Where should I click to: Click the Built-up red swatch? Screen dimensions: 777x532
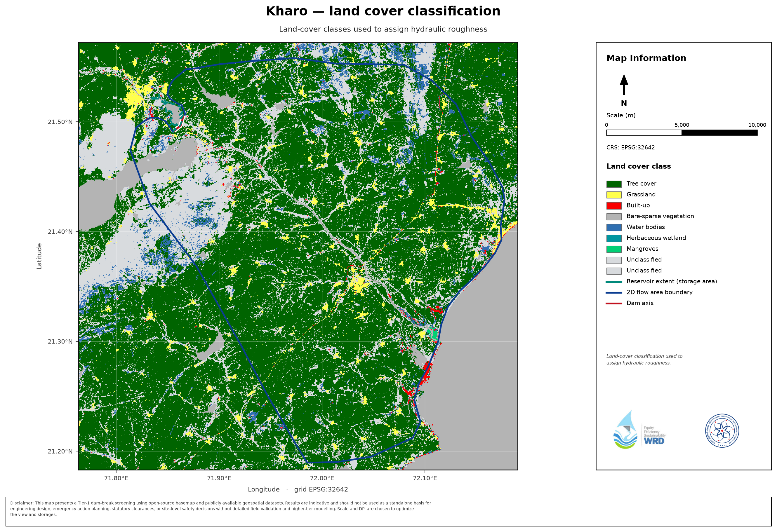(x=614, y=205)
